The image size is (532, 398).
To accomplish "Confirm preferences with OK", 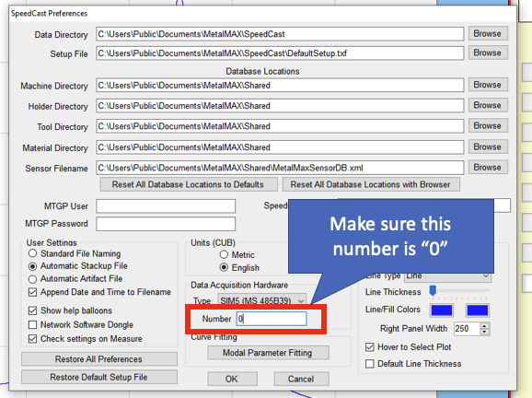I will click(x=232, y=379).
